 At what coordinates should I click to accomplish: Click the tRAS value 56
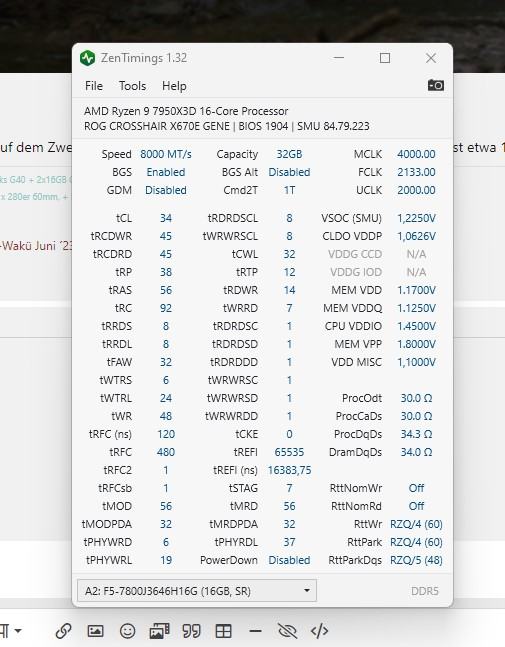(x=166, y=290)
